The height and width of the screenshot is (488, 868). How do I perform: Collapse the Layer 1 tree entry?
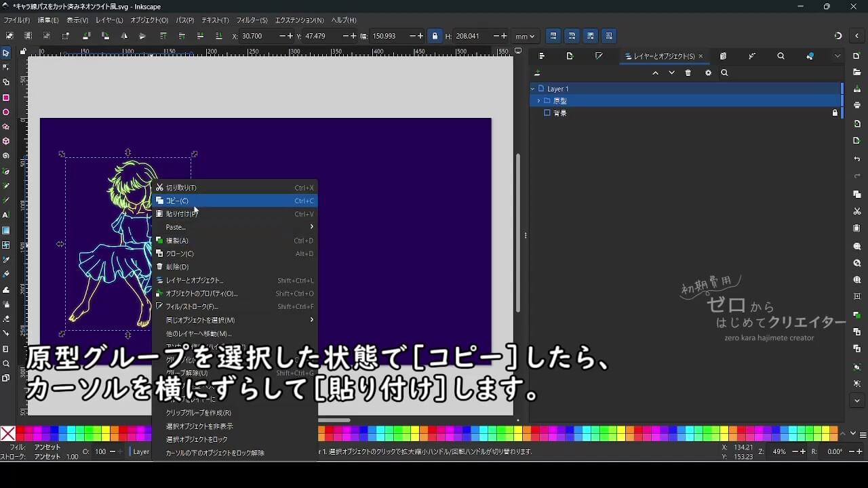pos(532,89)
